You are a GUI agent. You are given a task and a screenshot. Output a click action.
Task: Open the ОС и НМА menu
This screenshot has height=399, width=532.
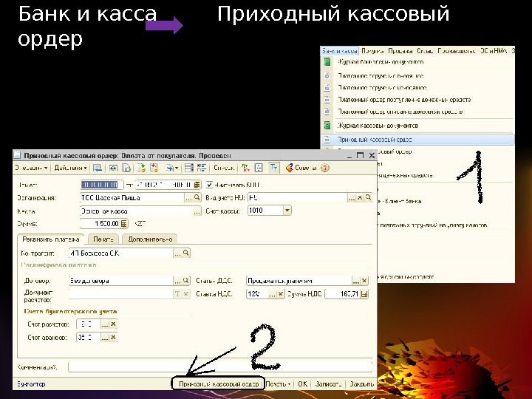[x=494, y=51]
